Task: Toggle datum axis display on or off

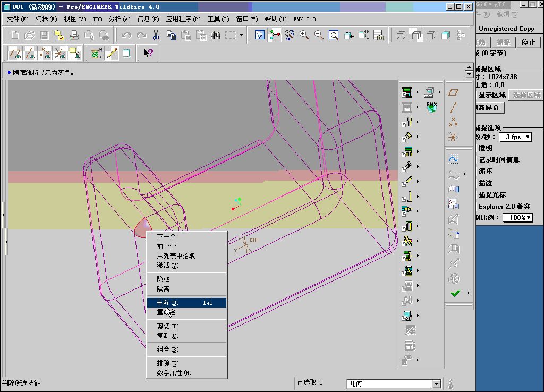Action: coord(30,53)
